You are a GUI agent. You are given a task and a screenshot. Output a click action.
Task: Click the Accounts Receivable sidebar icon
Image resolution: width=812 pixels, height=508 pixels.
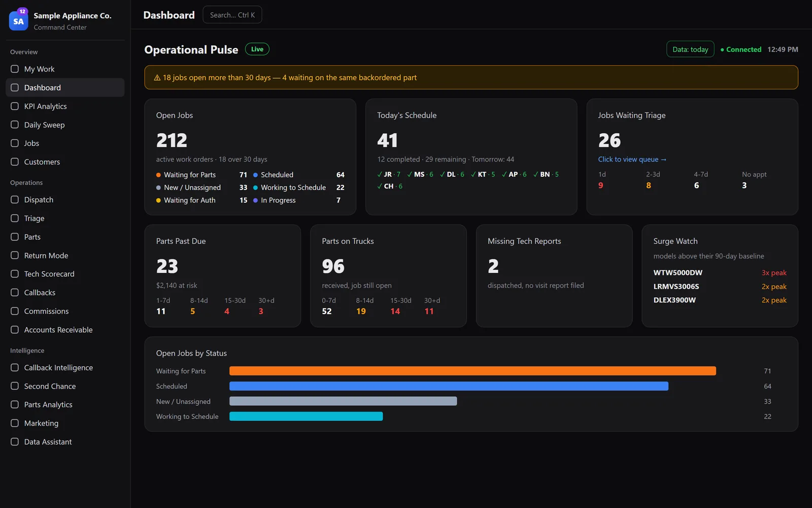(15, 330)
